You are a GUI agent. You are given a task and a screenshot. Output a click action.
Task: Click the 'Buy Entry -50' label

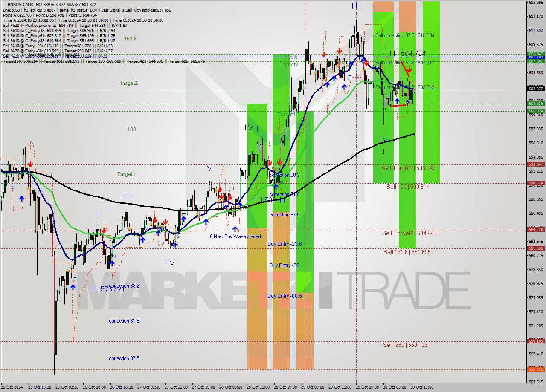point(284,265)
